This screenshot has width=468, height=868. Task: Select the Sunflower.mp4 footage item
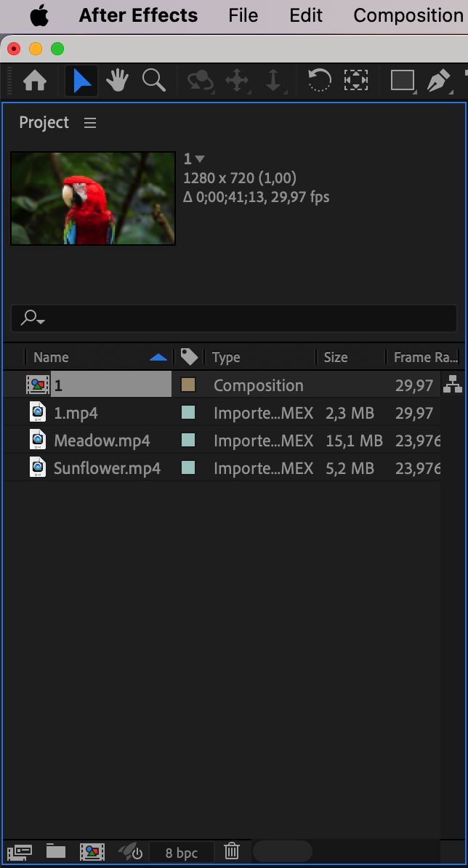click(107, 468)
